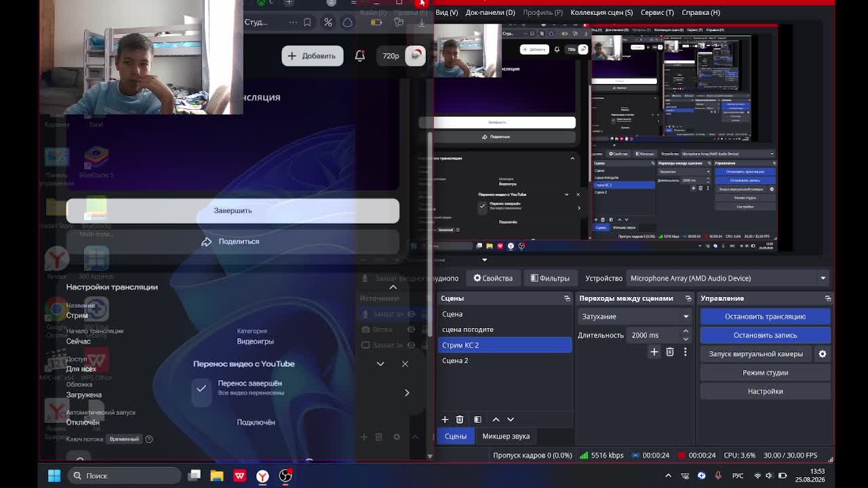
Task: Toggle visibility of the Вебка source
Action: click(x=411, y=329)
